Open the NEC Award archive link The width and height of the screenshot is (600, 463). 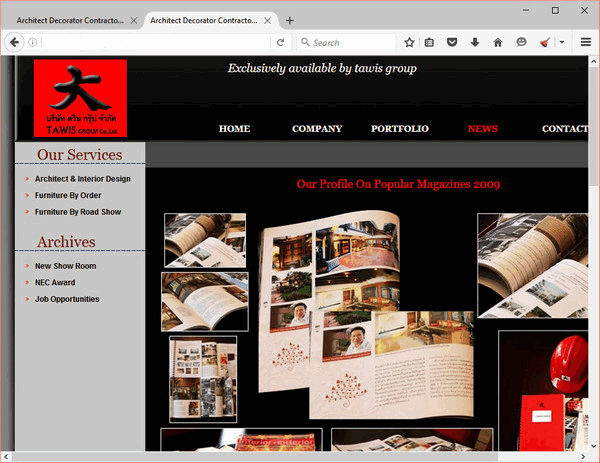coord(55,283)
